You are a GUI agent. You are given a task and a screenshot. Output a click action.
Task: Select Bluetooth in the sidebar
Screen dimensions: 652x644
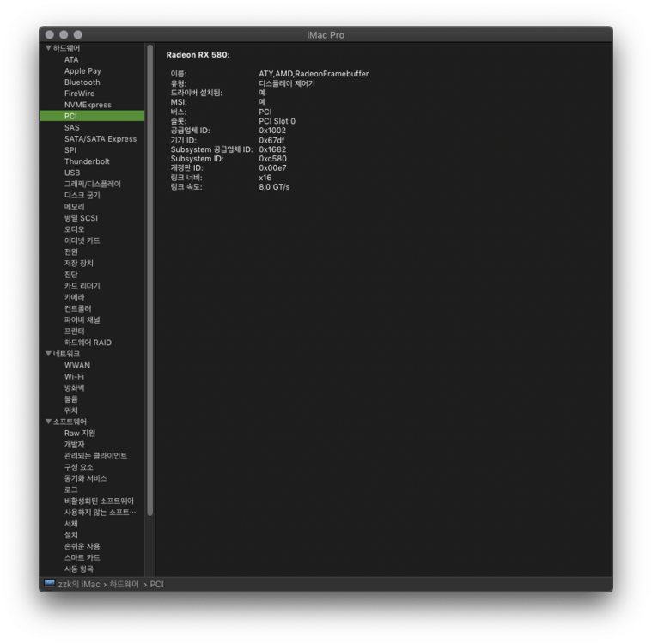(x=82, y=82)
